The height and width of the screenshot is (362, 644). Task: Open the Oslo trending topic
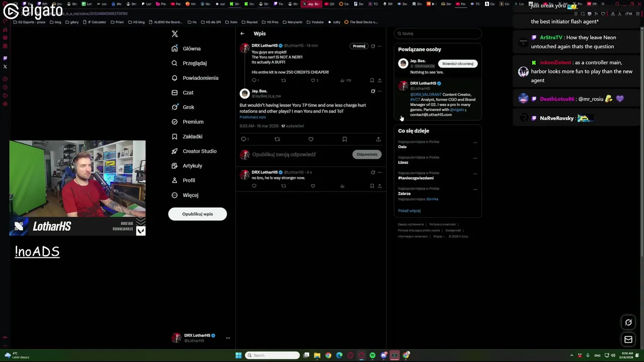(403, 147)
